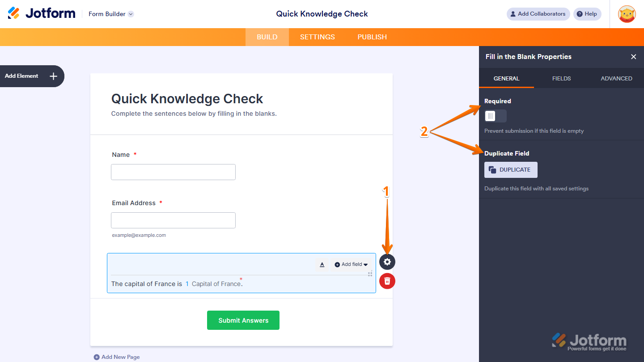Image resolution: width=644 pixels, height=362 pixels.
Task: Click the DUPLICATE button
Action: pos(511,170)
